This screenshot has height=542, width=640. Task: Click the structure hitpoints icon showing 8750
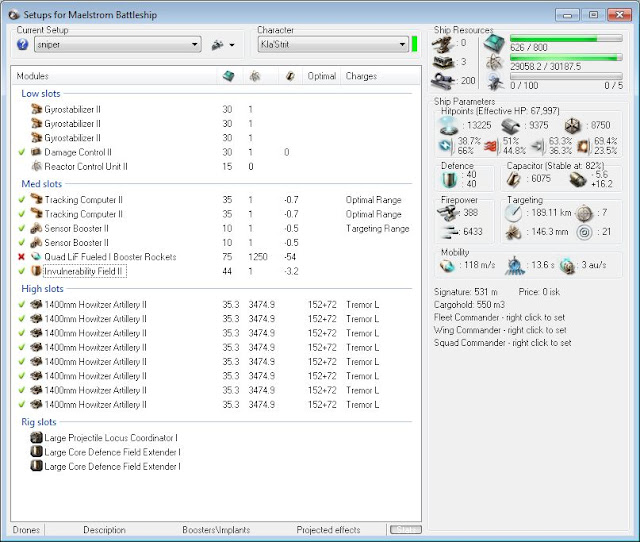coord(573,126)
